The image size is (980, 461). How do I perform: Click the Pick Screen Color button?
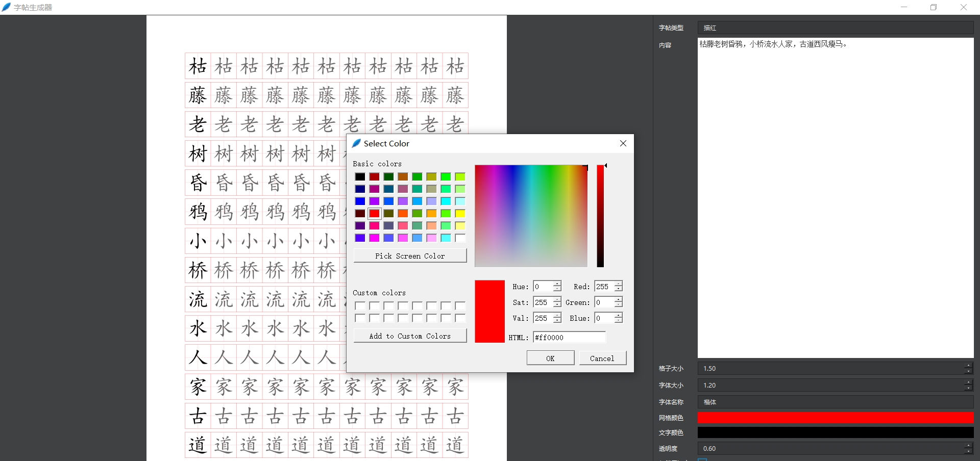click(410, 256)
